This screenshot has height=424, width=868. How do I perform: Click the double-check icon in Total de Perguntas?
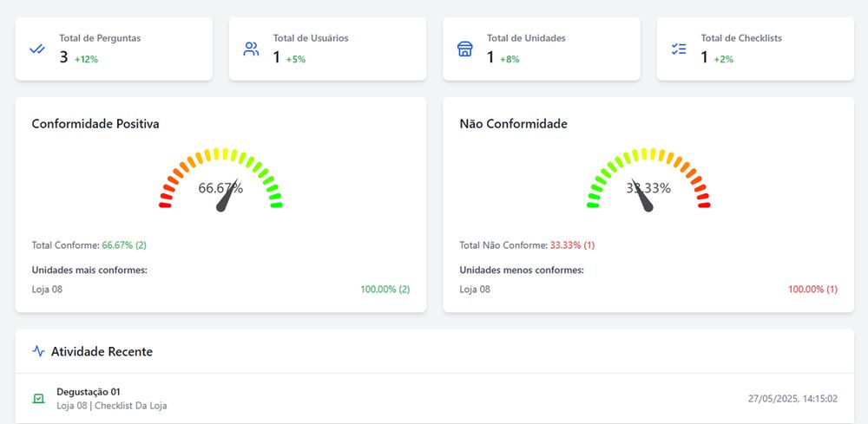[37, 49]
